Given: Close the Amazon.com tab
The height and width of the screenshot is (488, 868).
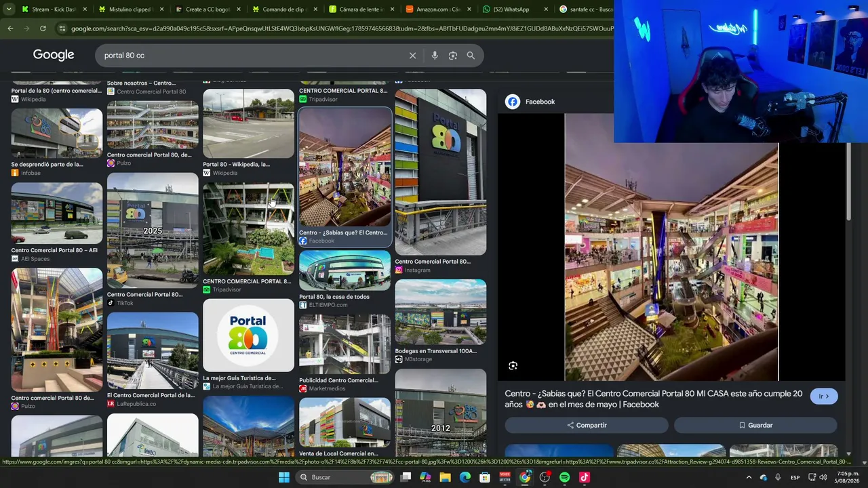Looking at the screenshot, I should (469, 9).
